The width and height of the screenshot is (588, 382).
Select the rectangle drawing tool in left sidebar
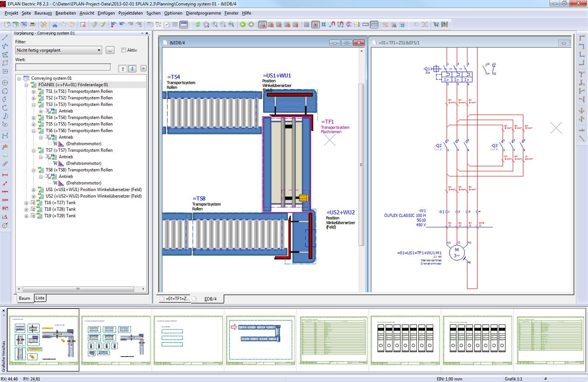(x=5, y=63)
